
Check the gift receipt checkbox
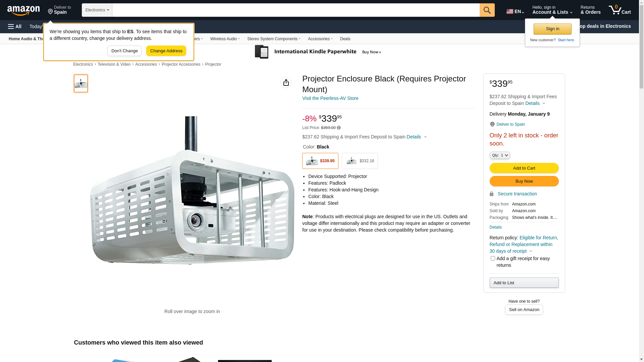tap(493, 258)
